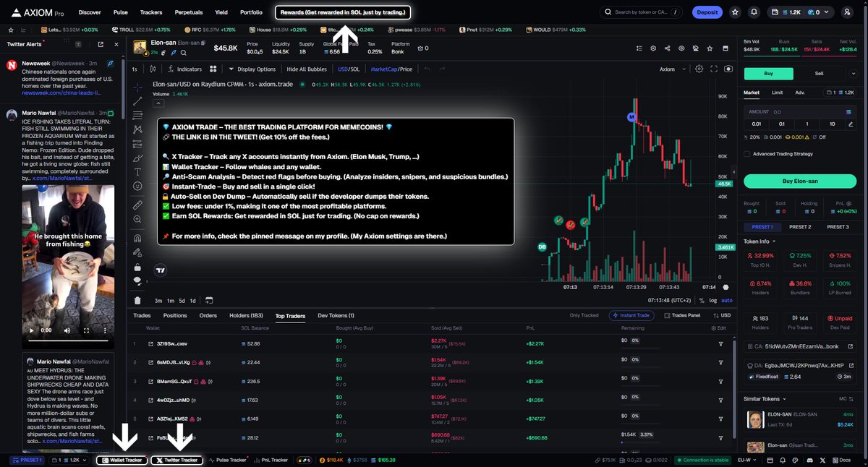Filter wallet 3Z19Sw...cxsv funnel icon

tap(720, 344)
